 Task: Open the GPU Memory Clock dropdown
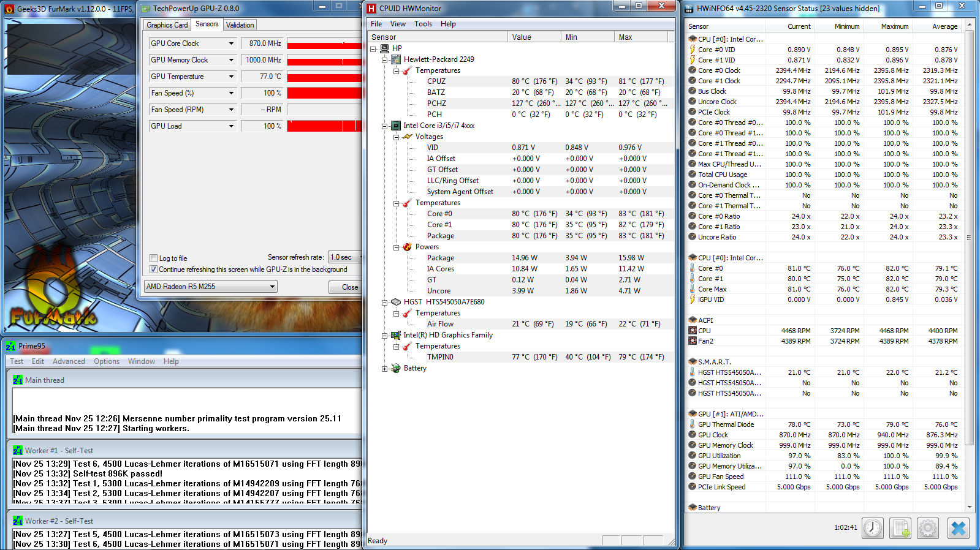pyautogui.click(x=231, y=60)
